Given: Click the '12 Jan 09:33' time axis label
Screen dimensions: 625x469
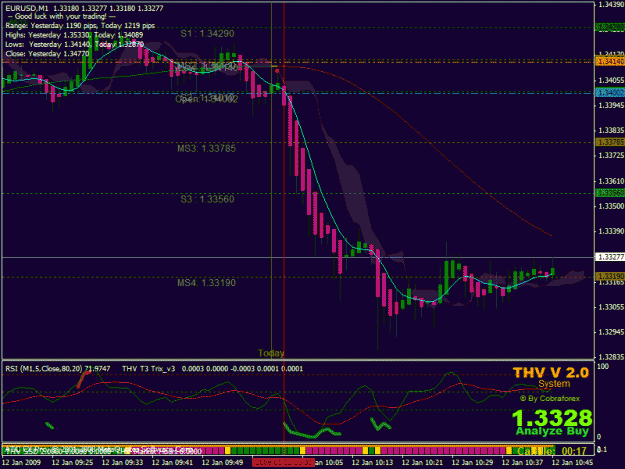Looking at the screenshot, I should [x=122, y=462].
